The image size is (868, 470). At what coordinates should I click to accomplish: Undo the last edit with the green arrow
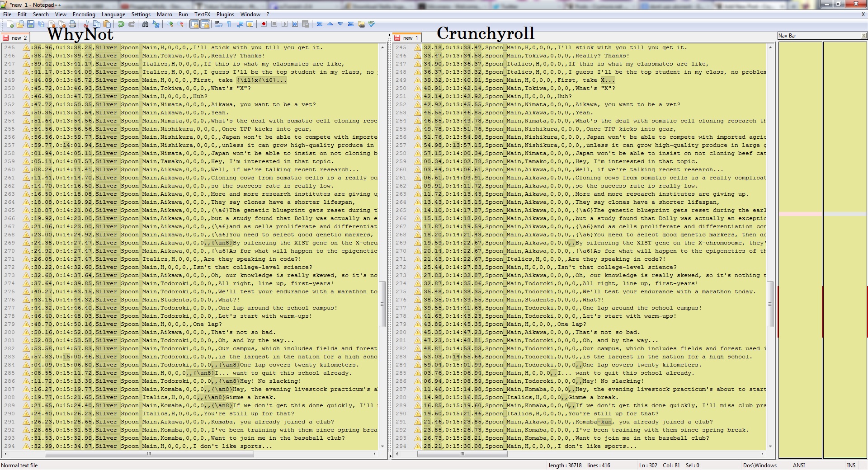pyautogui.click(x=121, y=24)
